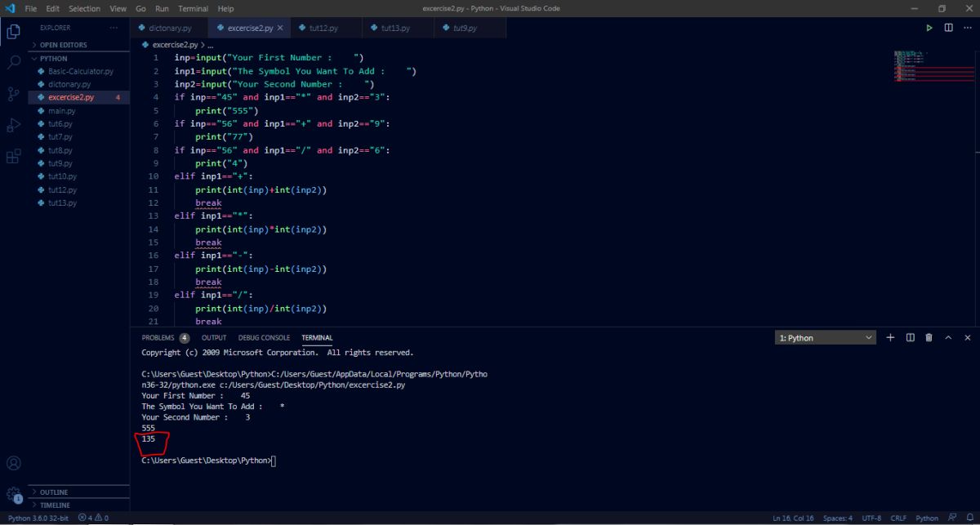The image size is (980, 525).
Task: Click the VS Code logo icon
Action: [10, 8]
